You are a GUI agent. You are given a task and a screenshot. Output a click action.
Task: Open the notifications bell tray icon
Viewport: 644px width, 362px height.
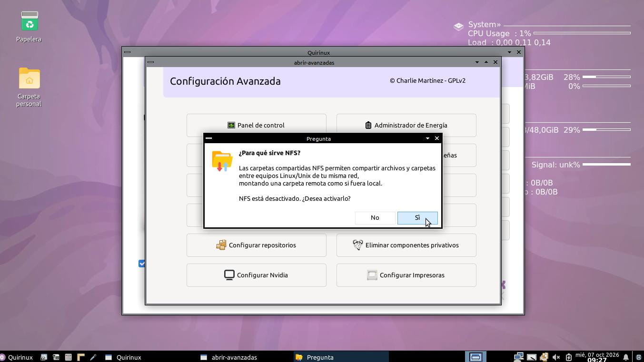tap(626, 357)
